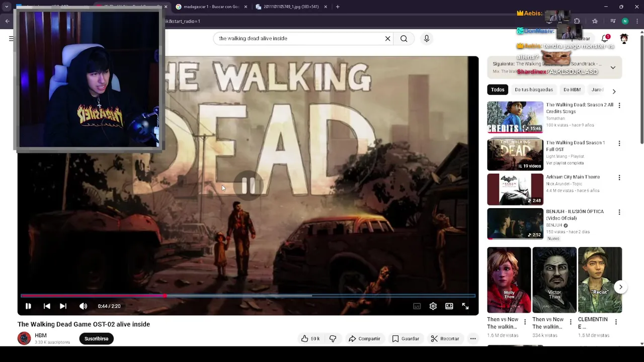Clear the search box with the X
The image size is (644, 362).
[388, 38]
